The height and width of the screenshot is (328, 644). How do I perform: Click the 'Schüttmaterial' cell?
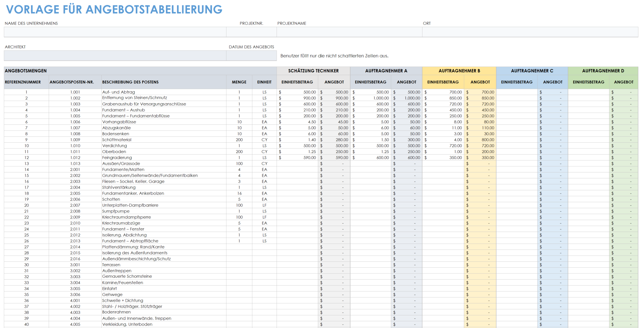tap(164, 140)
